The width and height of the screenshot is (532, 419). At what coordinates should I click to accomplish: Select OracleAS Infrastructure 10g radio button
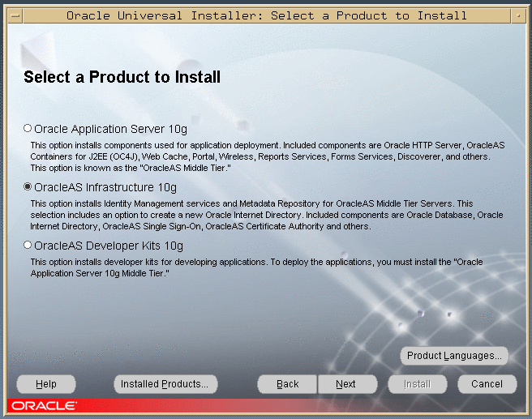pos(28,186)
